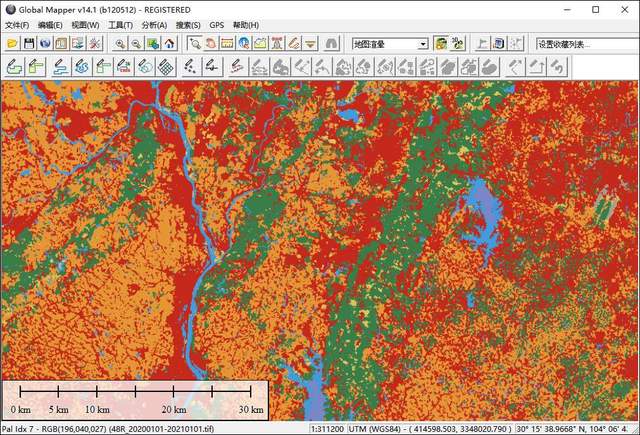Open the 工具(T) menu
Image resolution: width=640 pixels, height=435 pixels.
[x=120, y=25]
